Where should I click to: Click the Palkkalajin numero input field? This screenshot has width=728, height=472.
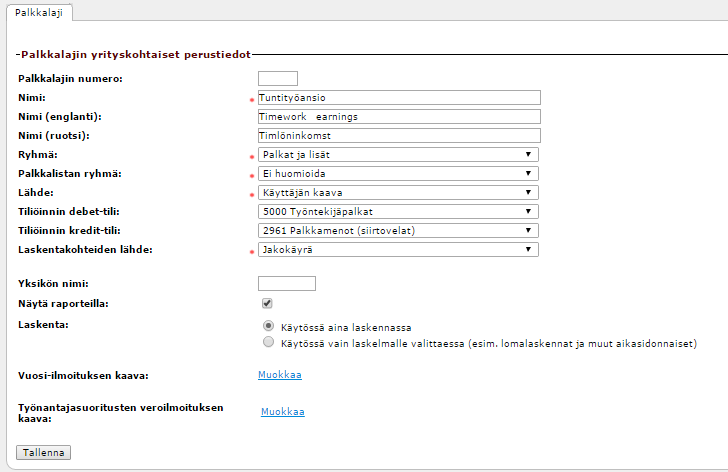278,79
